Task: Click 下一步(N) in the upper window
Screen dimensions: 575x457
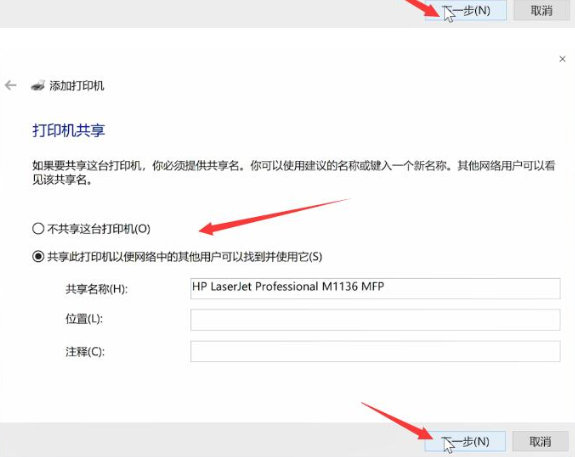Action: [466, 10]
